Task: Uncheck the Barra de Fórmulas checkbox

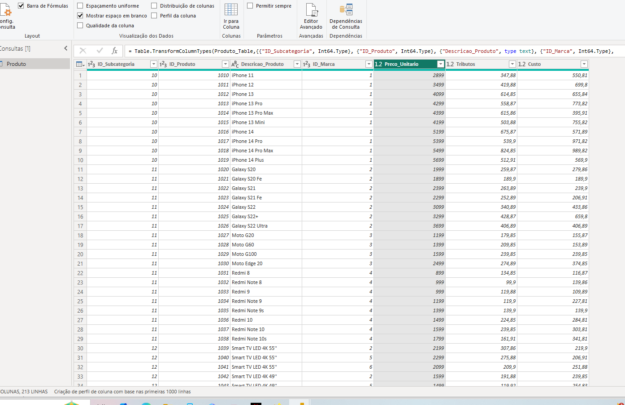Action: [21, 5]
